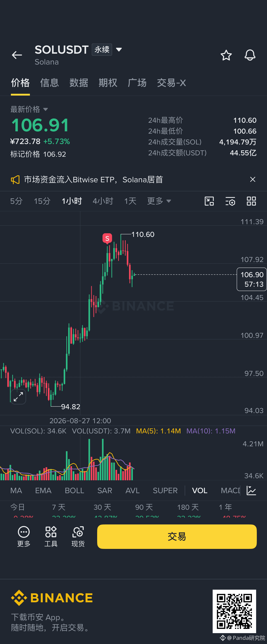Screen dimensions: 267x644
Task: Dismiss the Bitwise ETP news banner
Action: tap(253, 179)
